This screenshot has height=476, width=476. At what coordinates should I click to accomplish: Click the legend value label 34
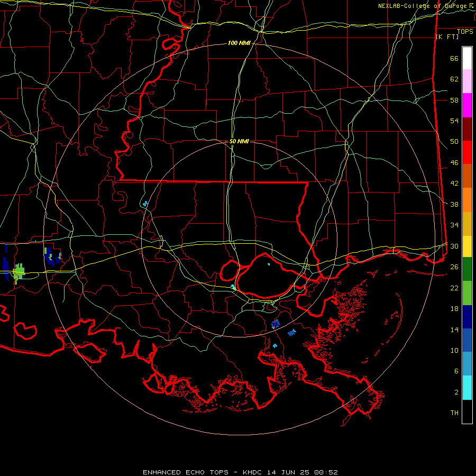click(454, 225)
